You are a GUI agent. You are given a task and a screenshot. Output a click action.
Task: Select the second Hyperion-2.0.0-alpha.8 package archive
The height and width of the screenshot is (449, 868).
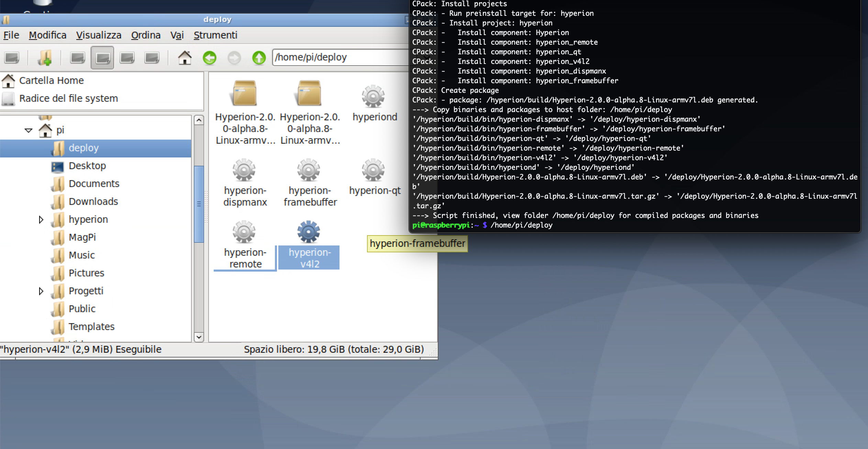[x=310, y=113]
